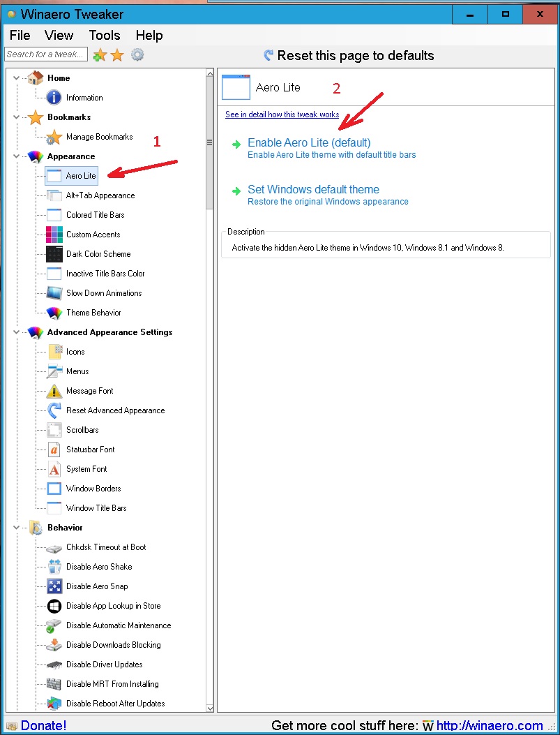
Task: Open the Help menu
Action: tap(149, 35)
